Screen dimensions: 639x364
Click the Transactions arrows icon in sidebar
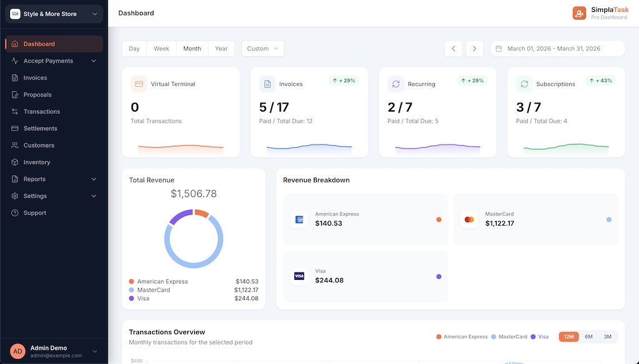(x=15, y=112)
